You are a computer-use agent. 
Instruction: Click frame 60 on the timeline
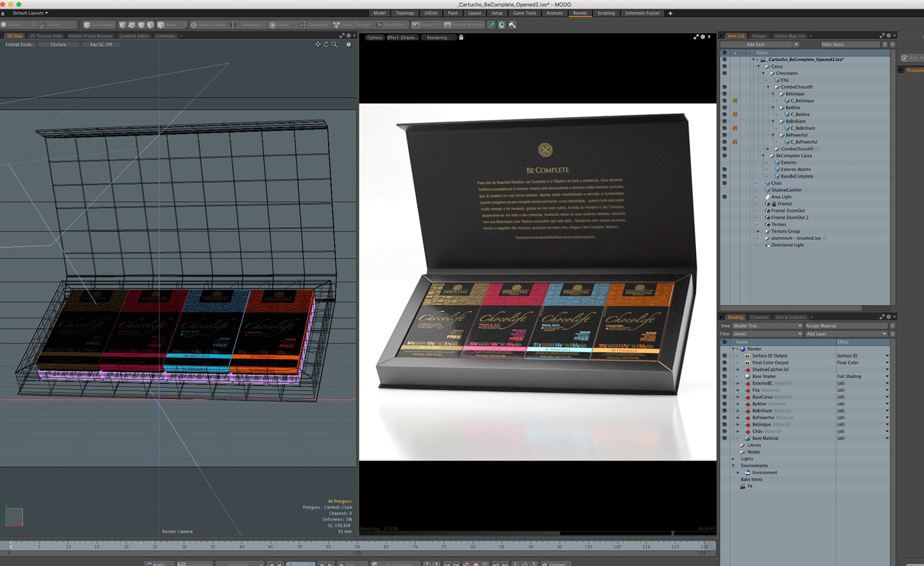(357, 546)
